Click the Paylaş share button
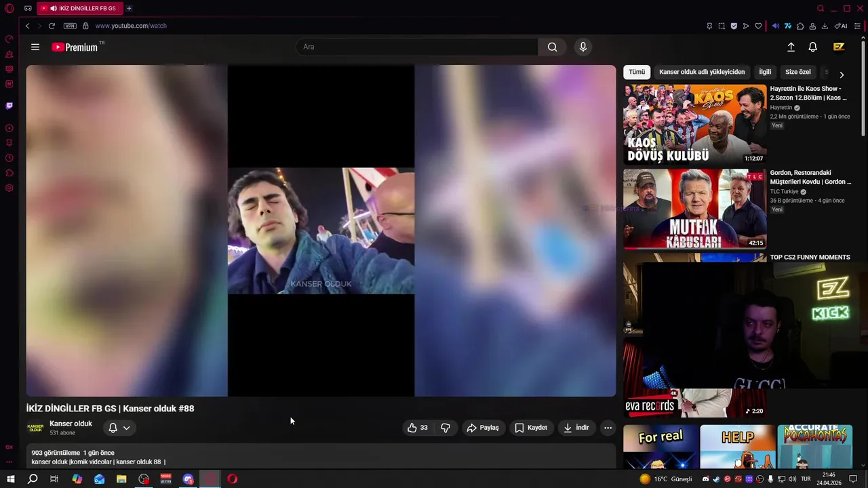 coord(483,428)
